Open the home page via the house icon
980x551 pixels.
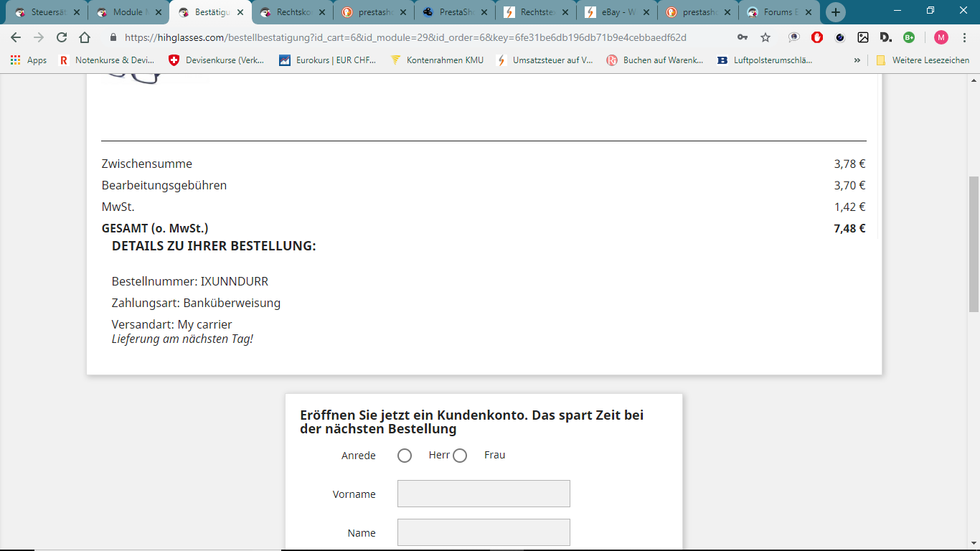click(85, 37)
